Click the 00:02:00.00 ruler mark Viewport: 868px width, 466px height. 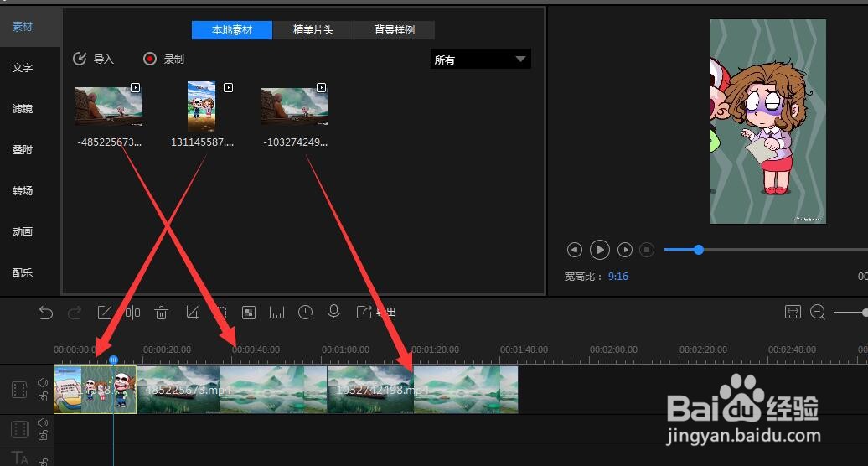[x=613, y=349]
